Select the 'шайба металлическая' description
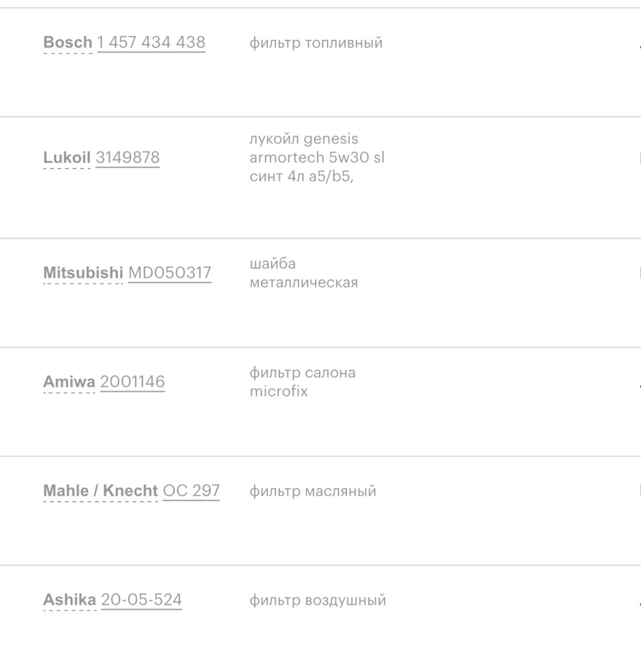 coord(304,273)
